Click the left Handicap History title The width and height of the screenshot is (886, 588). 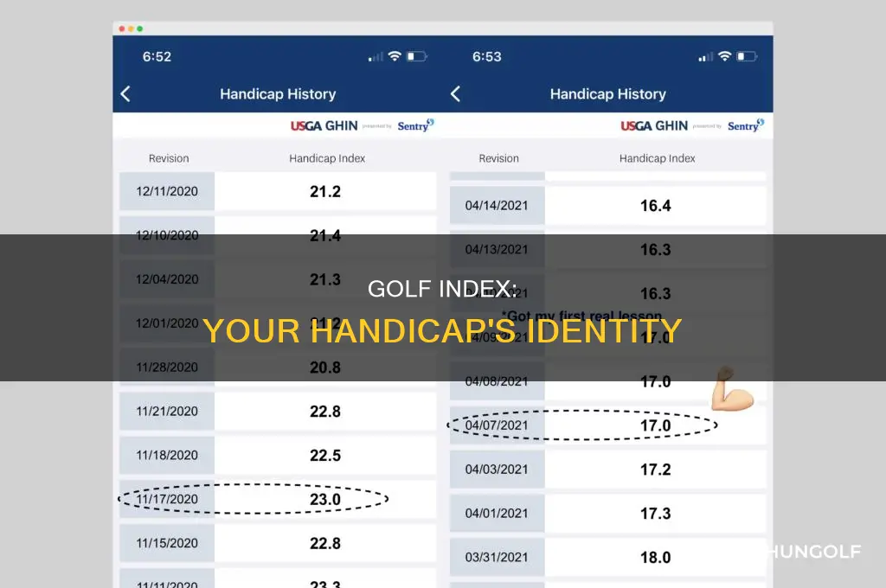[x=278, y=93]
